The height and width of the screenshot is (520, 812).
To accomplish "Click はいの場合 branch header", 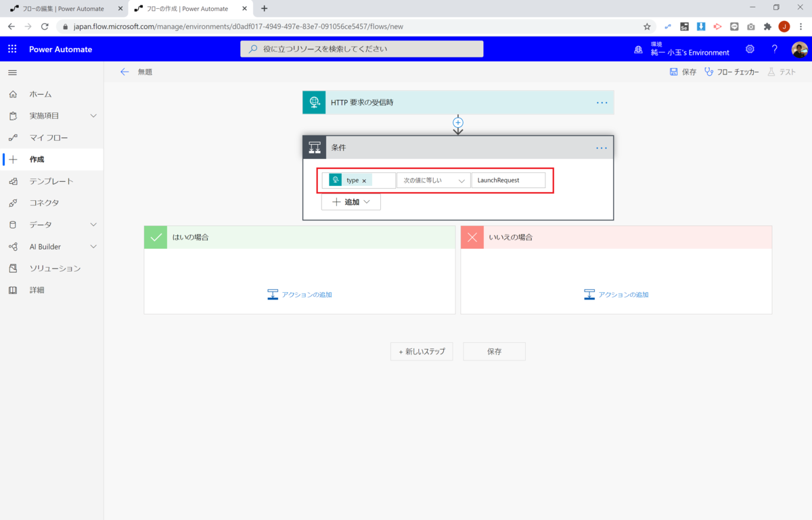I will [300, 237].
